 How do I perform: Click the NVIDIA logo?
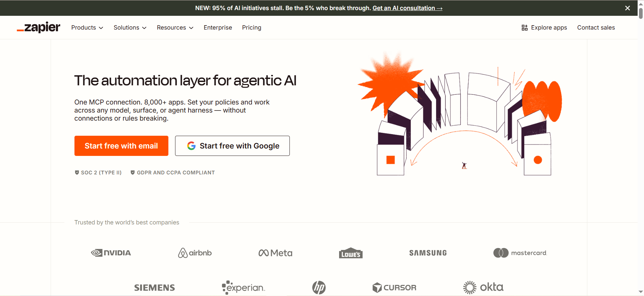[x=111, y=253]
